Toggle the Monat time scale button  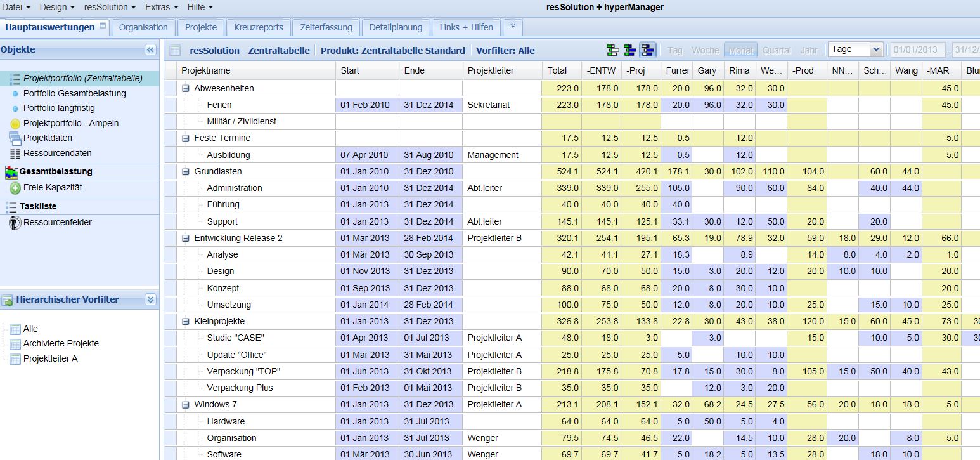tap(740, 50)
